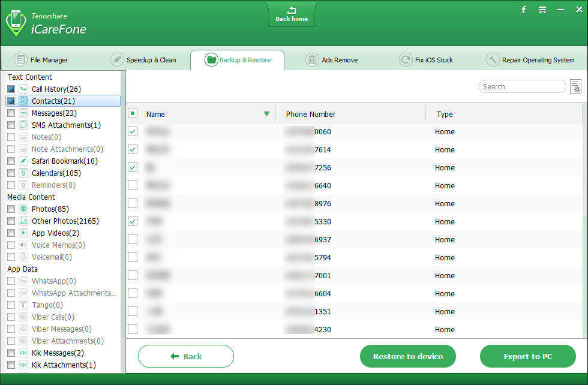Click the Note Attachments icon
Viewport: 588px width, 385px height.
23,149
